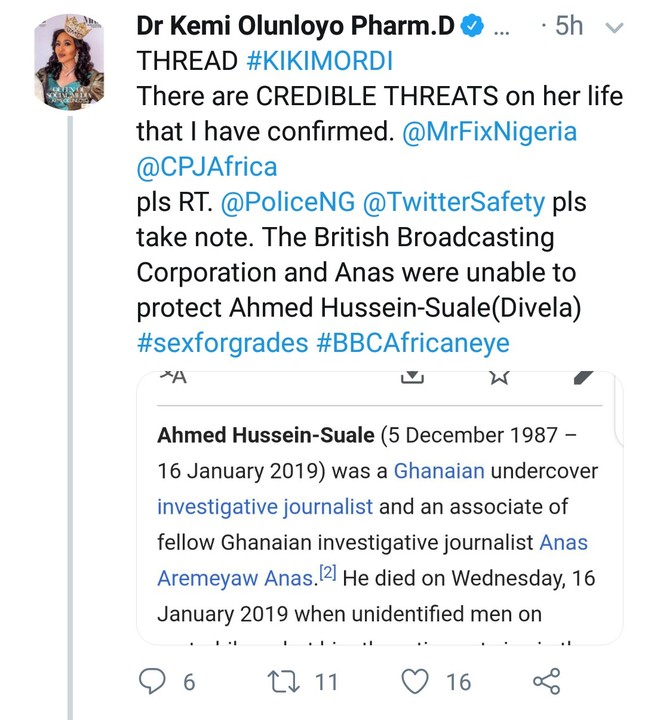Select the #sexforgrades hashtag

[x=218, y=343]
